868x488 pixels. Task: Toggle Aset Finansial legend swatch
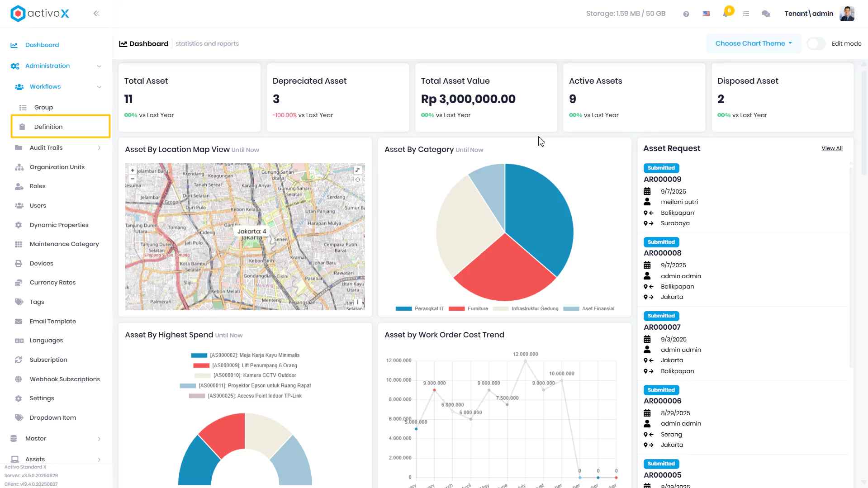(x=571, y=309)
